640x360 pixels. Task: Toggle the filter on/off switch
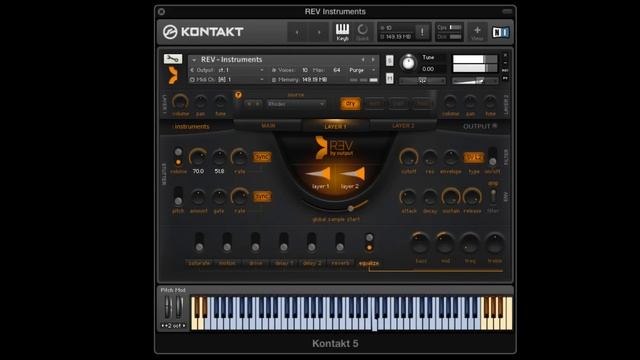click(x=493, y=157)
